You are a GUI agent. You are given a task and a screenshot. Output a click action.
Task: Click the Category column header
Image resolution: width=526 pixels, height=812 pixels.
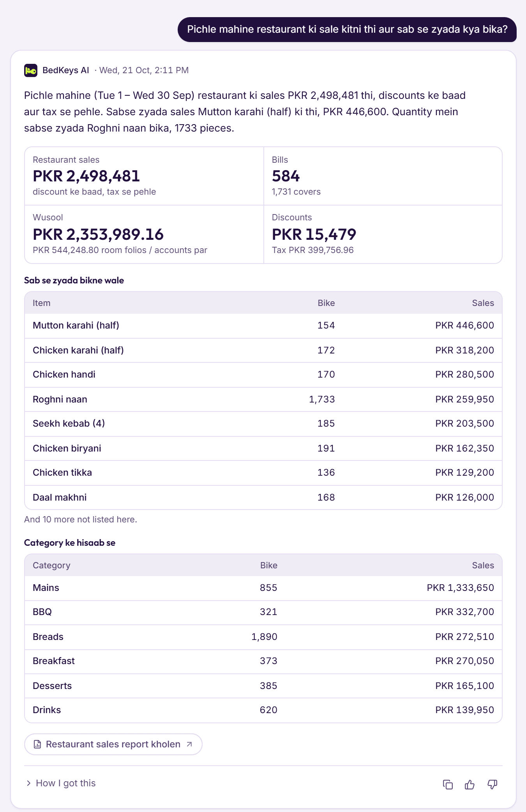51,565
